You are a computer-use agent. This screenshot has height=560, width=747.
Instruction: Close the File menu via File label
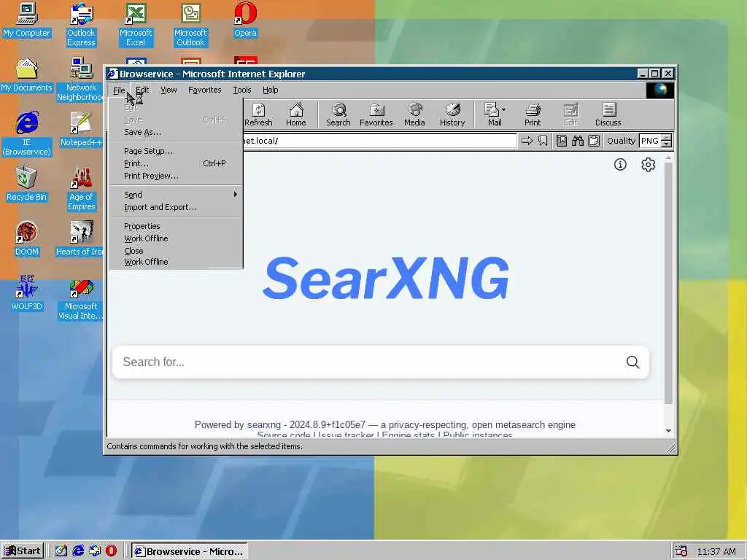pyautogui.click(x=119, y=90)
